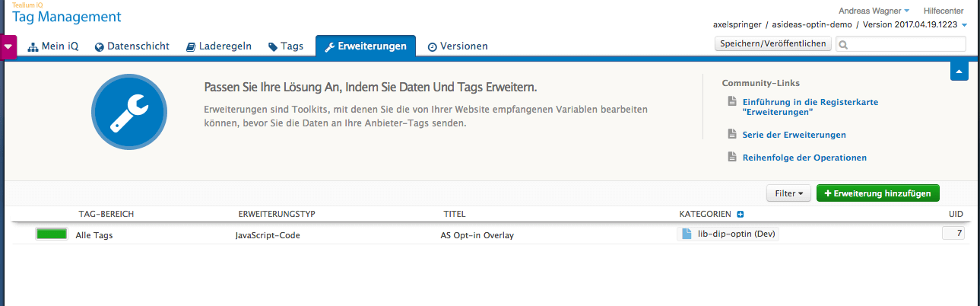
Task: Switch to the Datenschicht tab
Action: tap(134, 46)
